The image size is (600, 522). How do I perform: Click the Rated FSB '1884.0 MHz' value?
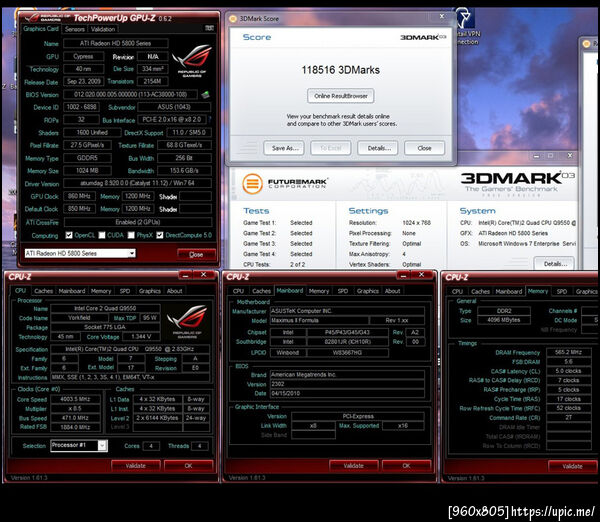pyautogui.click(x=75, y=427)
